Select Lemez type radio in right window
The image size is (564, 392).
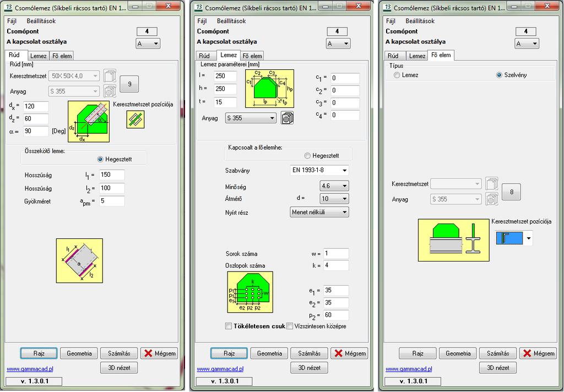point(397,75)
